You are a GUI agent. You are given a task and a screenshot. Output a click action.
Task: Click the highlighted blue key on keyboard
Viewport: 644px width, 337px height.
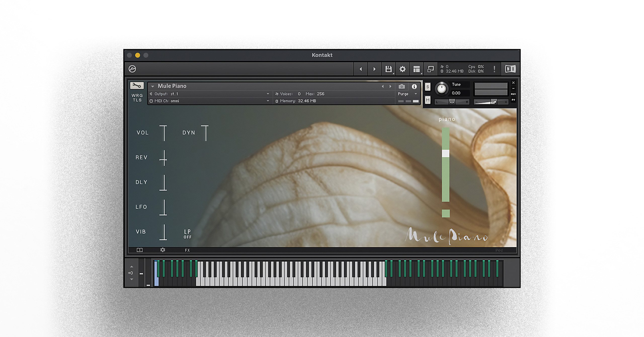tap(156, 274)
